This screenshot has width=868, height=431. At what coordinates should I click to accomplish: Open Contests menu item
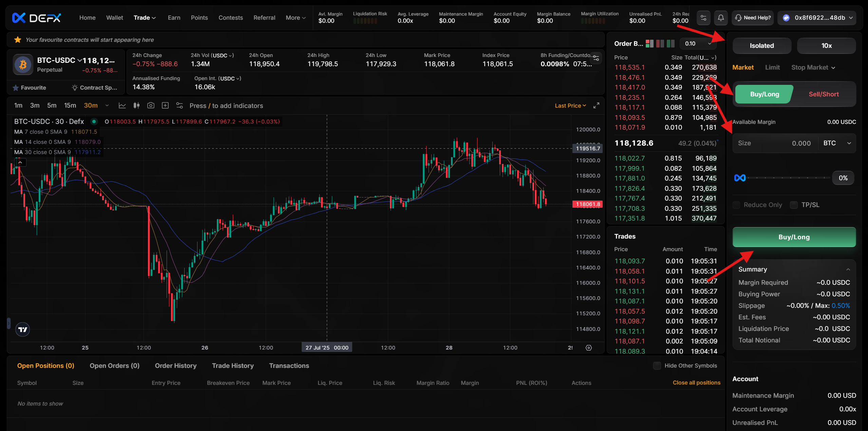230,18
